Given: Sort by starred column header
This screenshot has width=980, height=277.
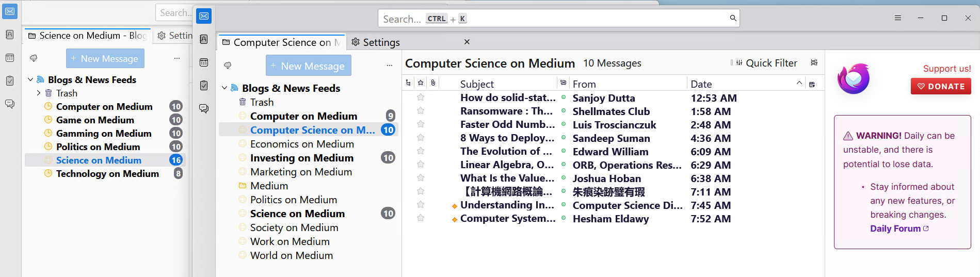Looking at the screenshot, I should [421, 83].
